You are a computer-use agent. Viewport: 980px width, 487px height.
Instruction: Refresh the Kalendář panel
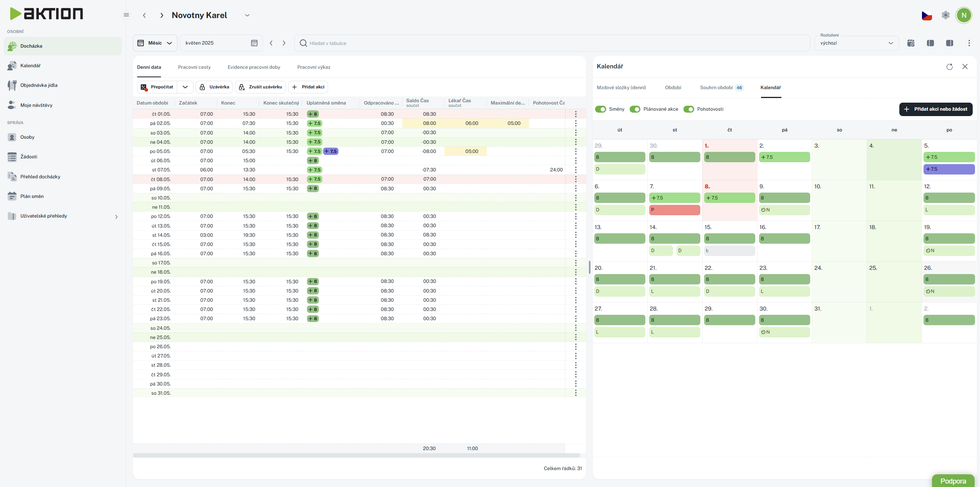point(949,67)
